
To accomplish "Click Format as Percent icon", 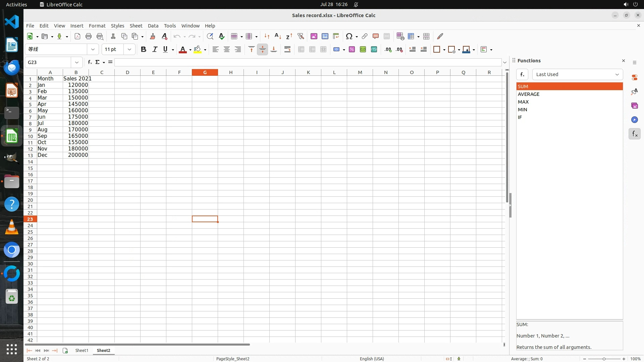I will click(x=352, y=49).
